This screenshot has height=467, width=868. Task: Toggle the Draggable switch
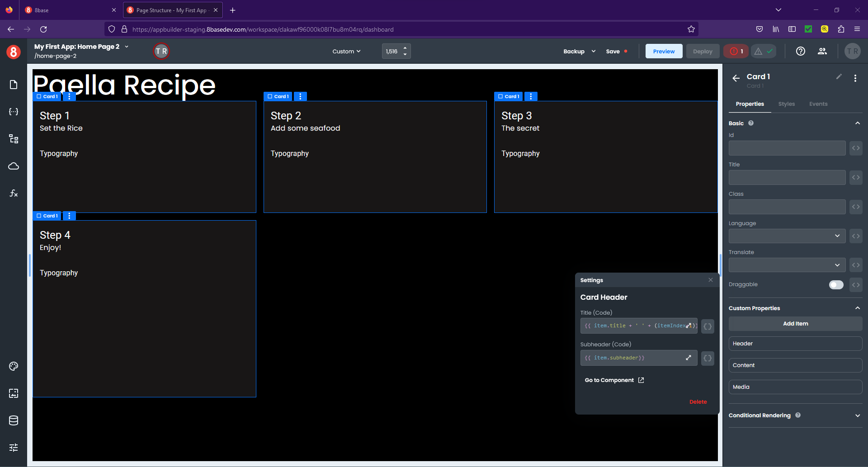[x=836, y=285]
